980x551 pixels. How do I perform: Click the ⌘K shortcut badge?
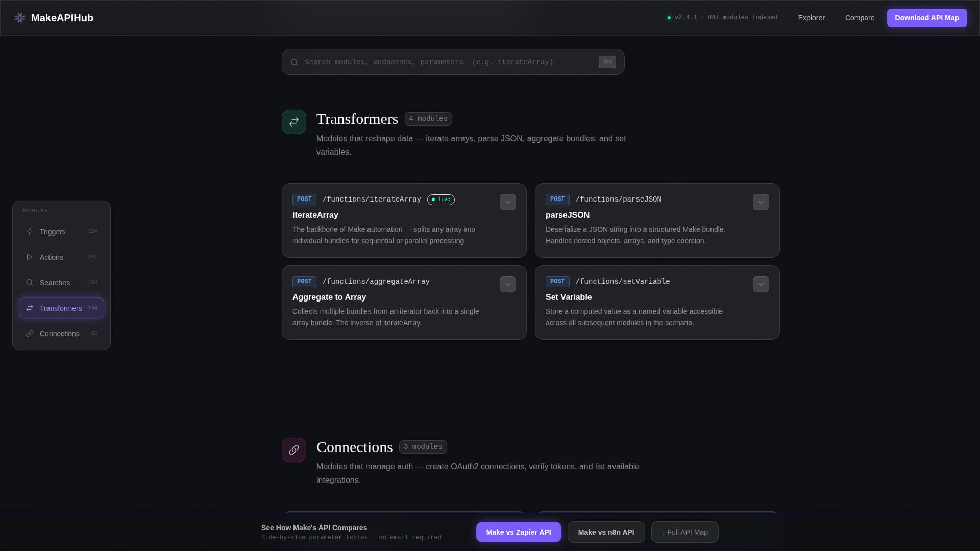click(607, 62)
